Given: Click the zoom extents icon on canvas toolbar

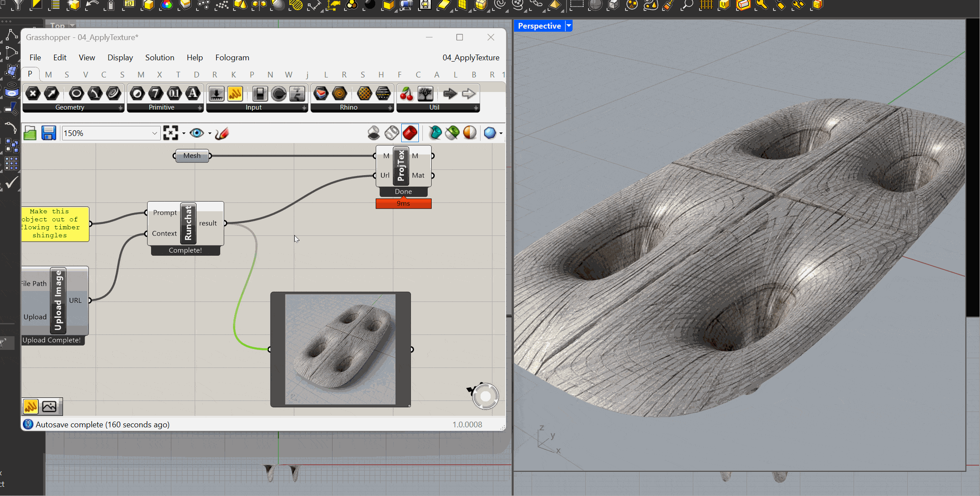Looking at the screenshot, I should click(x=170, y=133).
